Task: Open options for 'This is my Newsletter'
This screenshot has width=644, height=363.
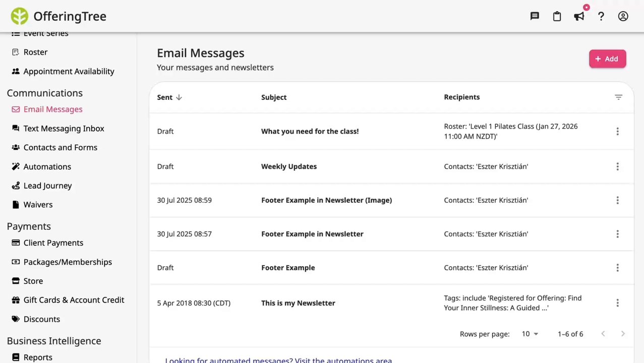Action: pyautogui.click(x=617, y=303)
